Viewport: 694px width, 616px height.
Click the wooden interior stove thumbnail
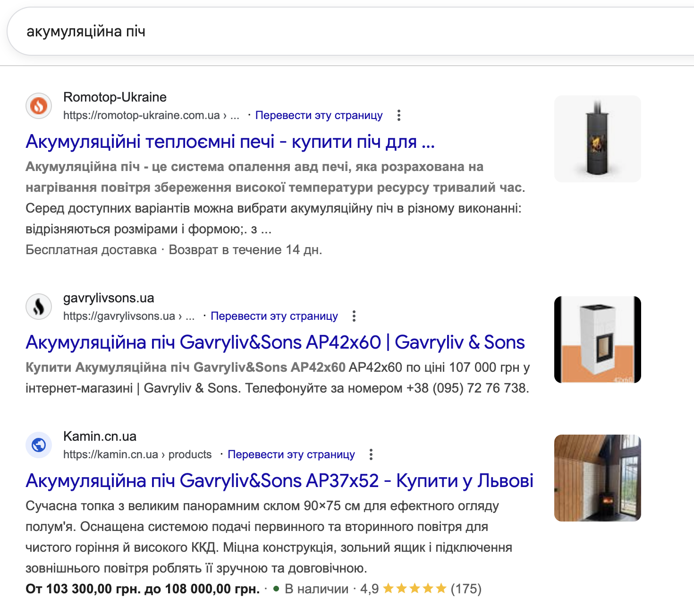pyautogui.click(x=597, y=478)
